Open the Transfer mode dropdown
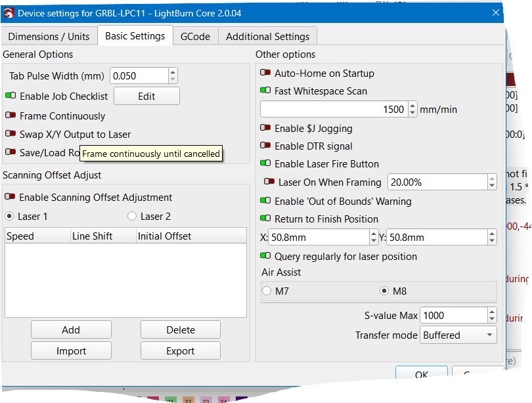This screenshot has height=403, width=532. [459, 335]
